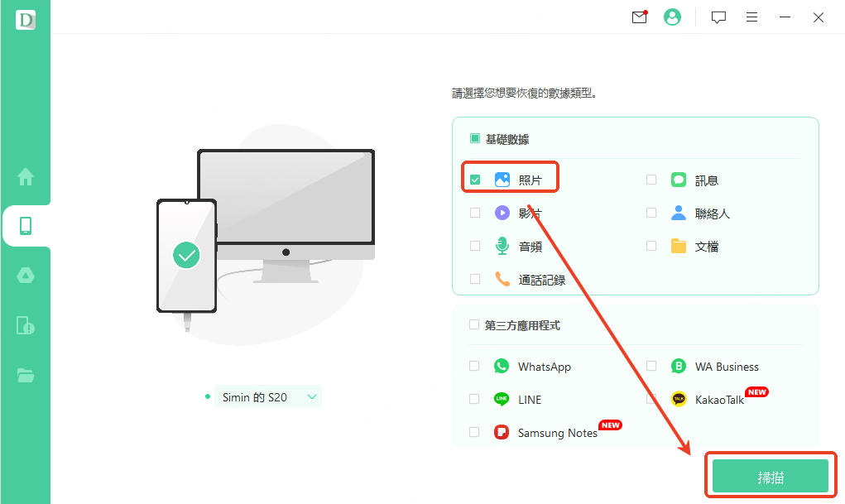The height and width of the screenshot is (504, 845).
Task: Click the Samsung Notes logo icon
Action: pos(502,432)
